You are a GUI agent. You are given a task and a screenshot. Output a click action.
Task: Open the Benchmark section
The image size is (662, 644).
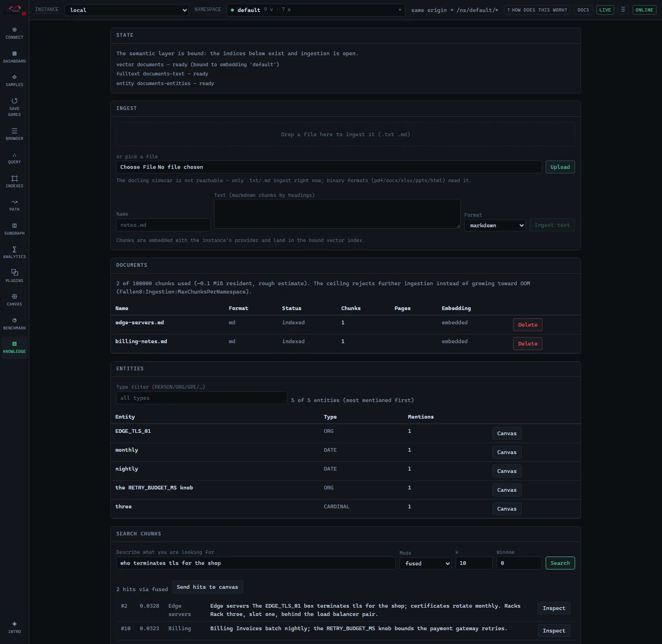point(14,324)
